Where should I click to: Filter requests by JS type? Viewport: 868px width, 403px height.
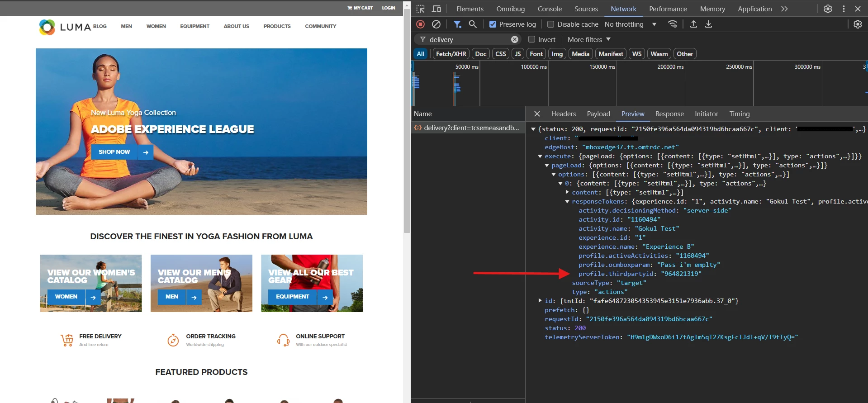click(x=518, y=54)
